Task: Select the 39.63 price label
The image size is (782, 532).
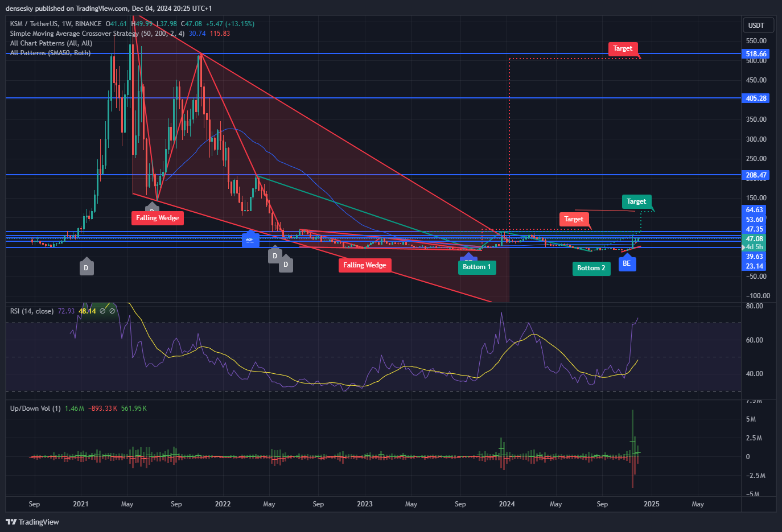Action: [x=755, y=257]
